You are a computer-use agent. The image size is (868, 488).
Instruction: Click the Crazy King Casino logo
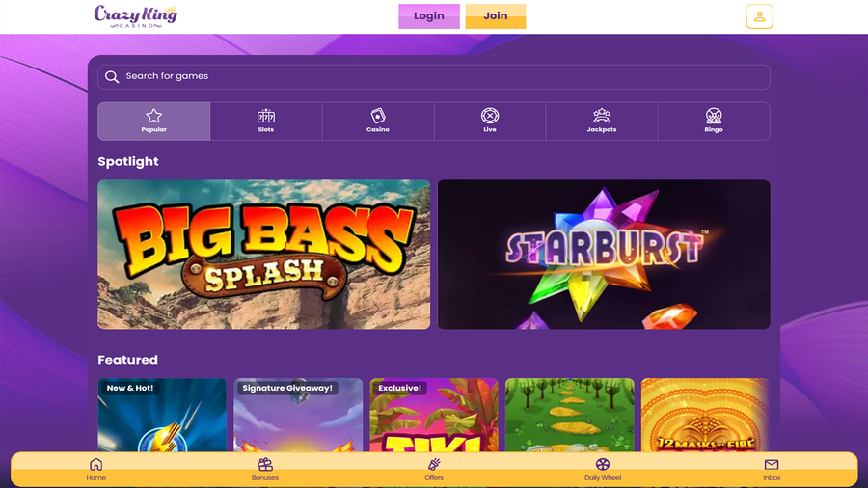136,16
